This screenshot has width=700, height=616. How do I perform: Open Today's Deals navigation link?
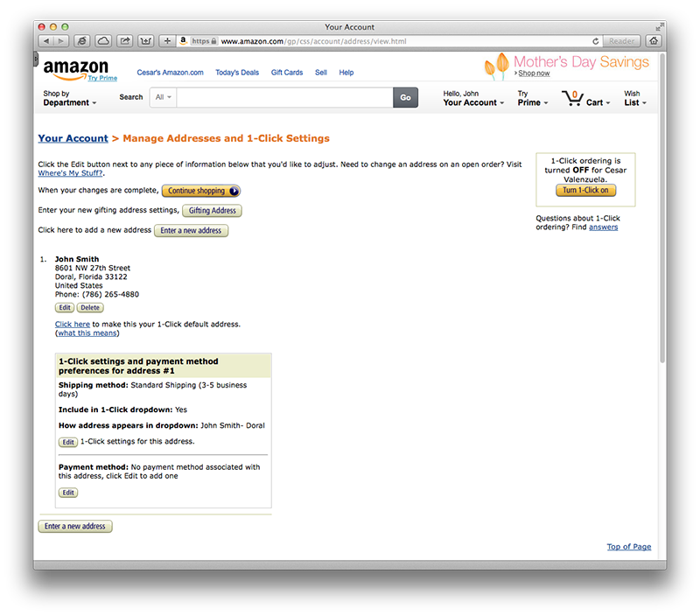pos(237,73)
